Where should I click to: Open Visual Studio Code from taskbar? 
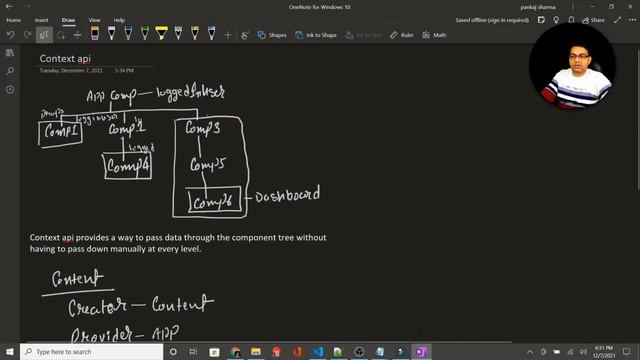[318, 351]
